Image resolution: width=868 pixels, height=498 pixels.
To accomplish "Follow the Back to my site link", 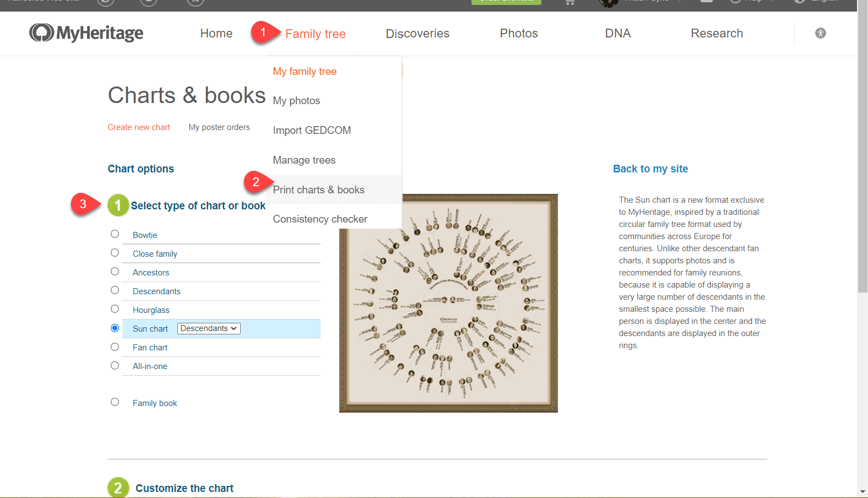I will coord(650,169).
